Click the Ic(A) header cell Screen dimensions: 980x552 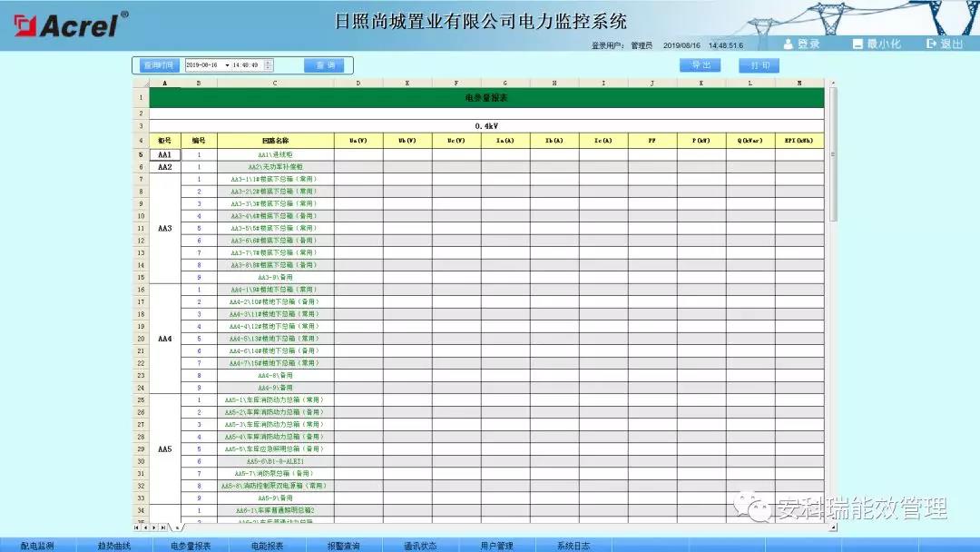[x=603, y=141]
